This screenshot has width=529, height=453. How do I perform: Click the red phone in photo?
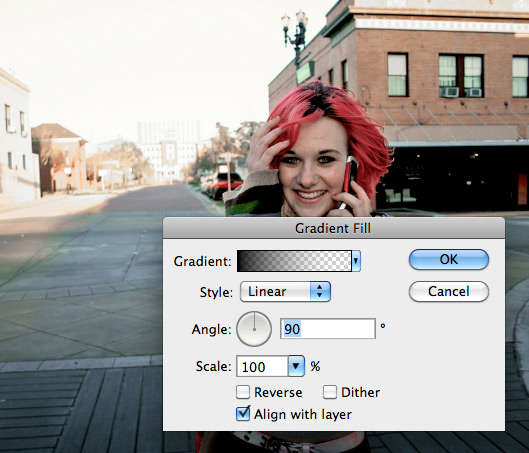click(x=350, y=180)
